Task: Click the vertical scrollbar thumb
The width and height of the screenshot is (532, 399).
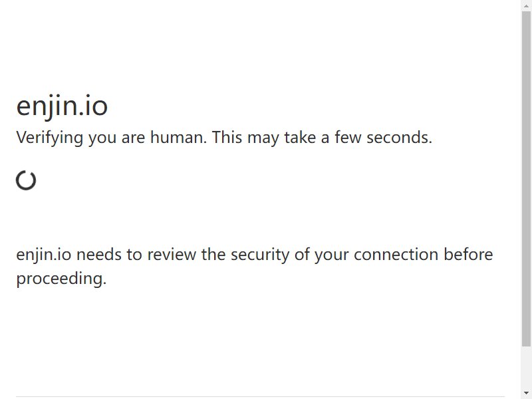Action: point(526,179)
